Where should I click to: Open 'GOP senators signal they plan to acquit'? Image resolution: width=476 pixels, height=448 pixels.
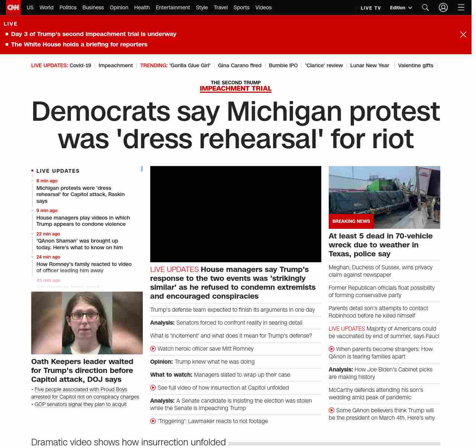click(80, 404)
